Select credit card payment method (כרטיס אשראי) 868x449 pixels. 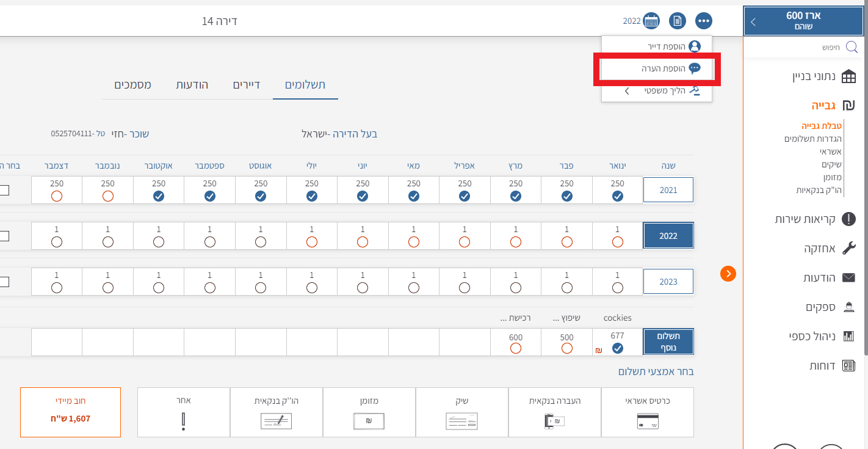tap(647, 412)
